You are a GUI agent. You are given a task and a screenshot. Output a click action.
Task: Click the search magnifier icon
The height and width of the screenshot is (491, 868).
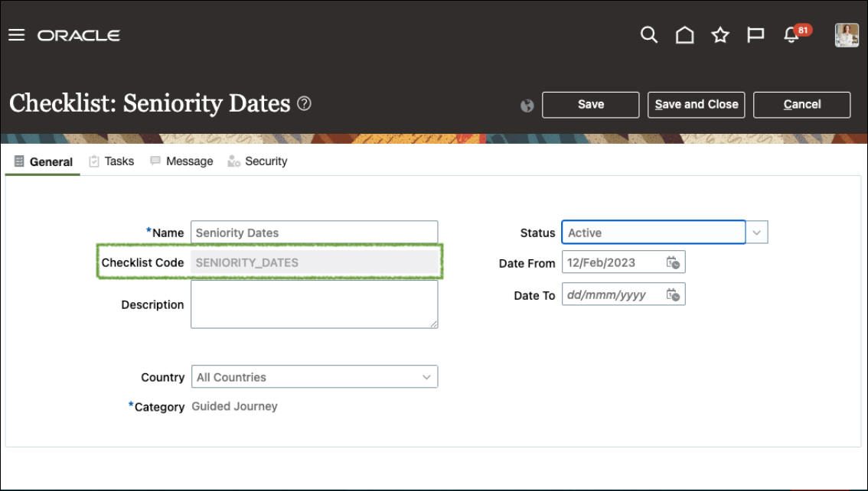tap(649, 35)
